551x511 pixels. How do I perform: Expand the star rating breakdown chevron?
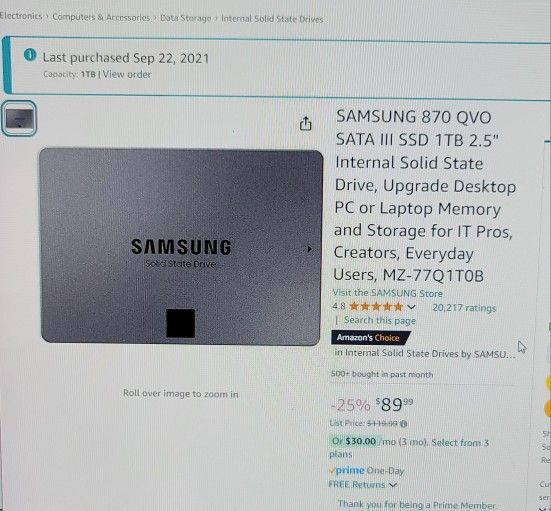(x=411, y=307)
